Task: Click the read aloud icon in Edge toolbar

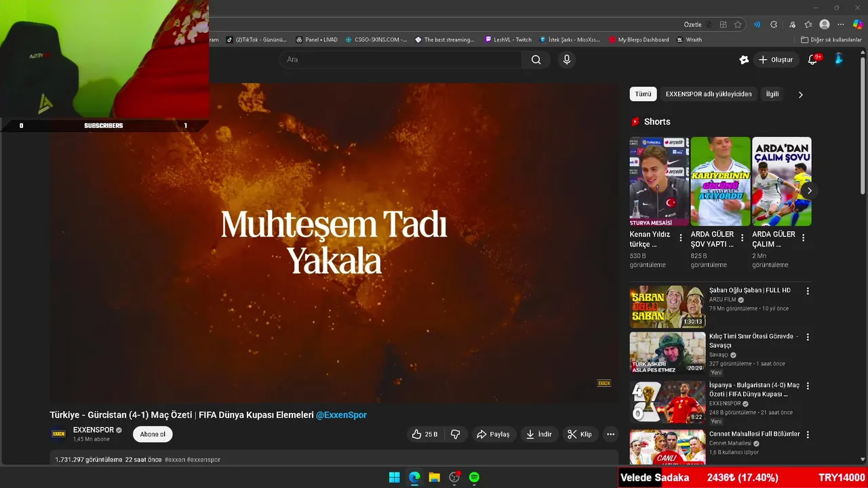Action: 757,24
